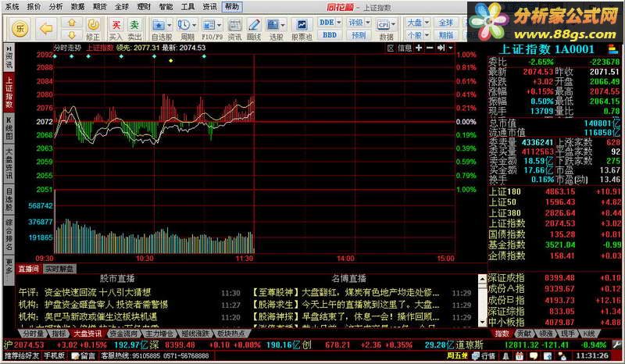Screen dimensions: 625x364
Task: Expand the F10/F9 dropdown arrow
Action: click(x=220, y=26)
